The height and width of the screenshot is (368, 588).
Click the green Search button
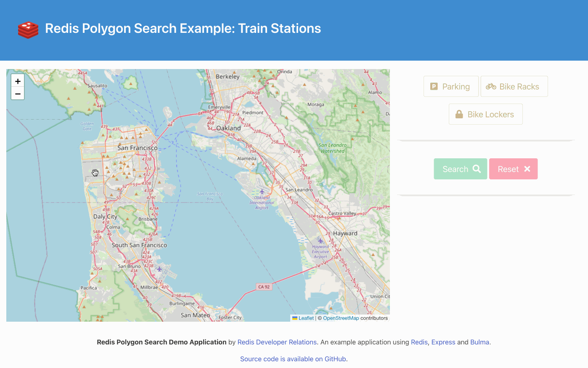(461, 169)
